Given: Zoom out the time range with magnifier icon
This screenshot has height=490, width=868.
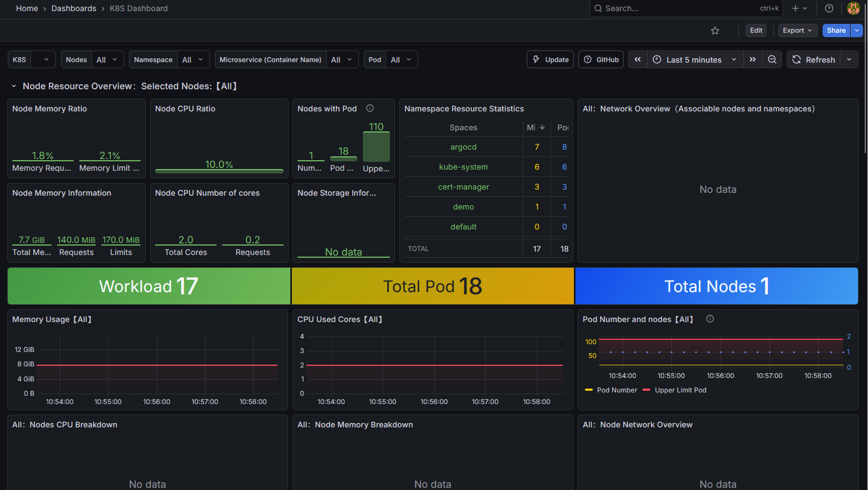Looking at the screenshot, I should coord(772,59).
